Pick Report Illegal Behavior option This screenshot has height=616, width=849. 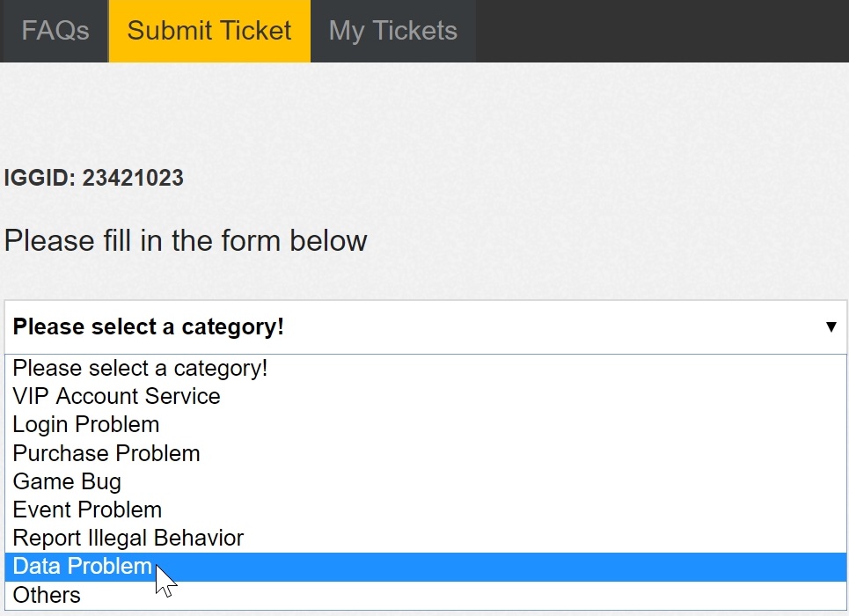(426, 538)
